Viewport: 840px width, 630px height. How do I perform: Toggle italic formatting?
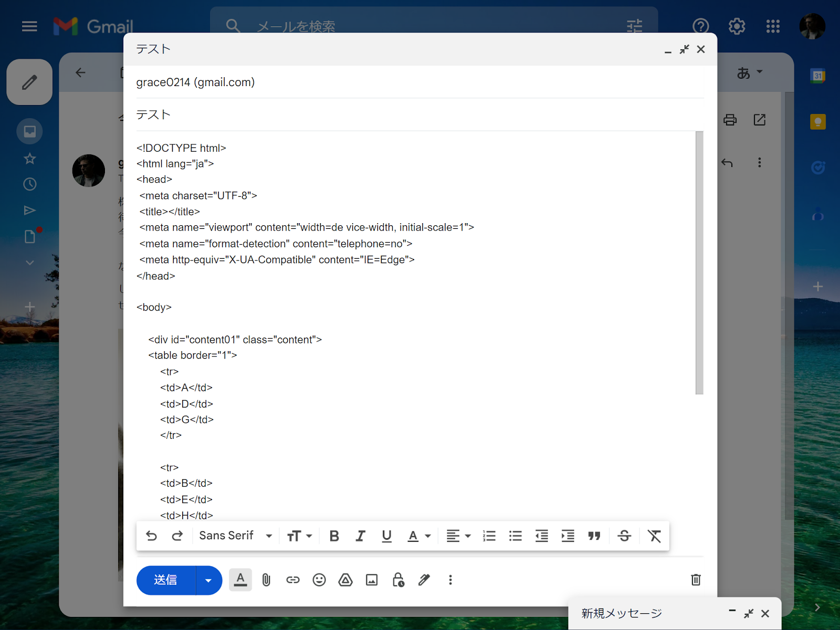click(360, 536)
